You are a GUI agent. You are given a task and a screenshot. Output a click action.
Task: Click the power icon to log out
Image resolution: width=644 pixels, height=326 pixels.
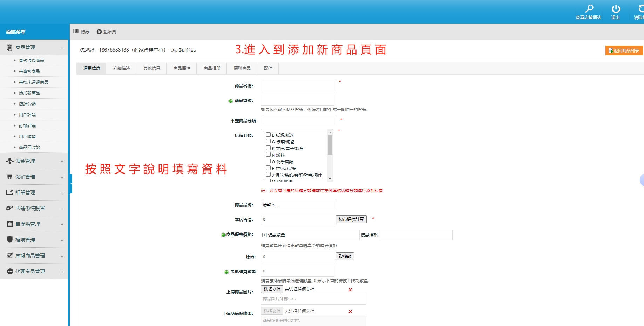click(x=616, y=9)
